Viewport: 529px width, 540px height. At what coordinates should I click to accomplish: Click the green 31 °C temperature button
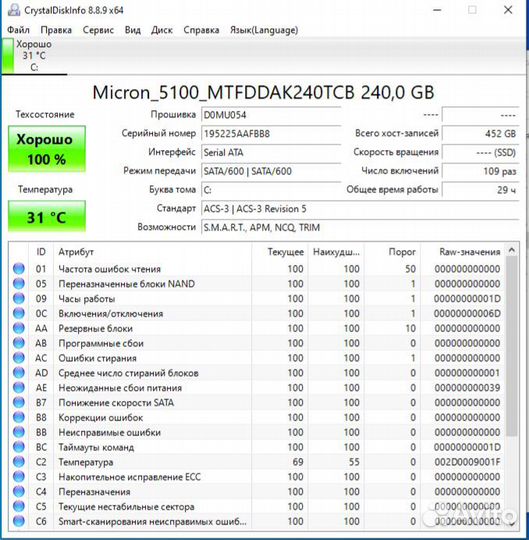(46, 217)
